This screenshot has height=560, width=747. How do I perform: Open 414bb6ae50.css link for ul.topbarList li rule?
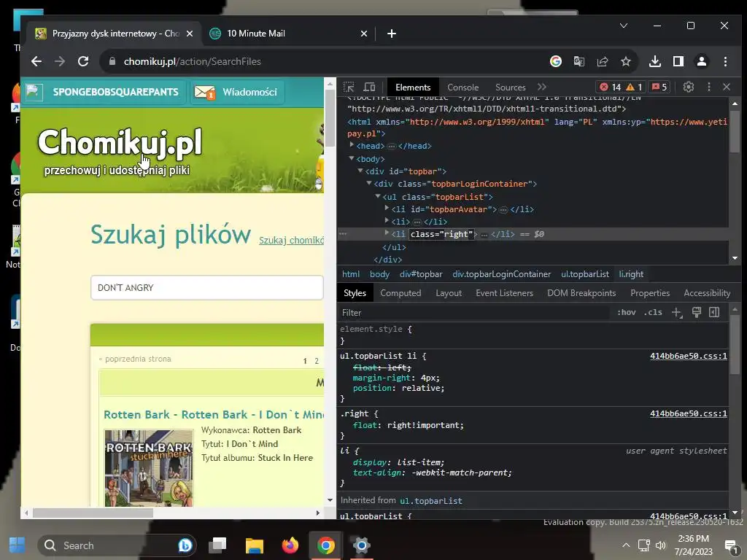point(689,356)
